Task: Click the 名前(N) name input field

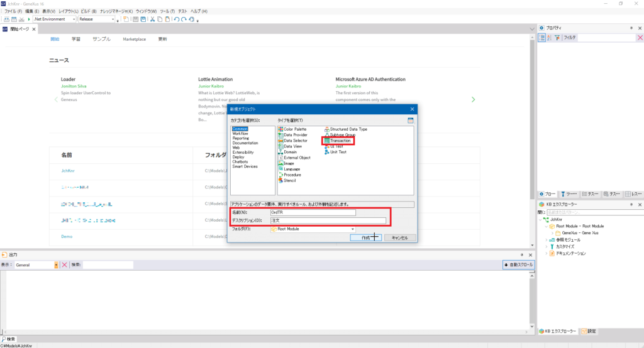Action: [313, 212]
